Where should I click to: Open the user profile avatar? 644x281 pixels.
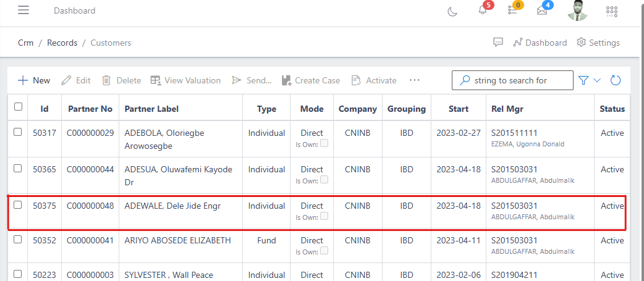point(577,10)
